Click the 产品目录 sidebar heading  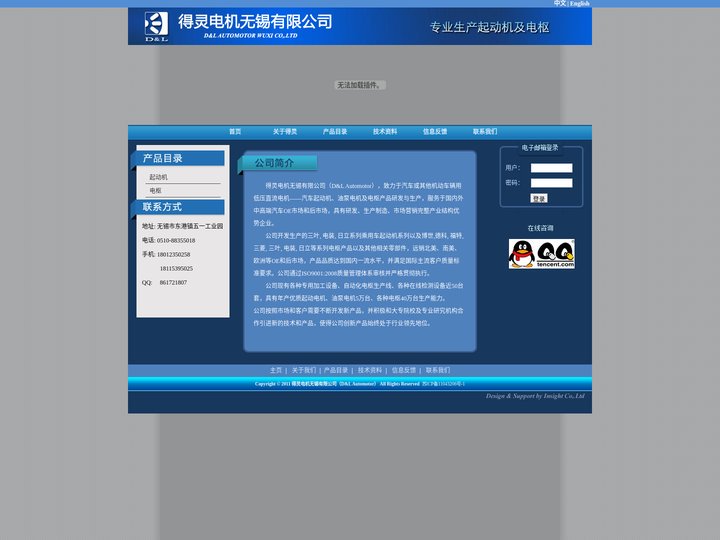coord(162,158)
